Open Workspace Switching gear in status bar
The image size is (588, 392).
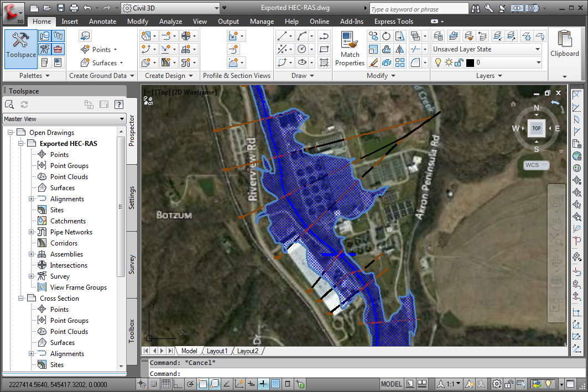point(497,384)
